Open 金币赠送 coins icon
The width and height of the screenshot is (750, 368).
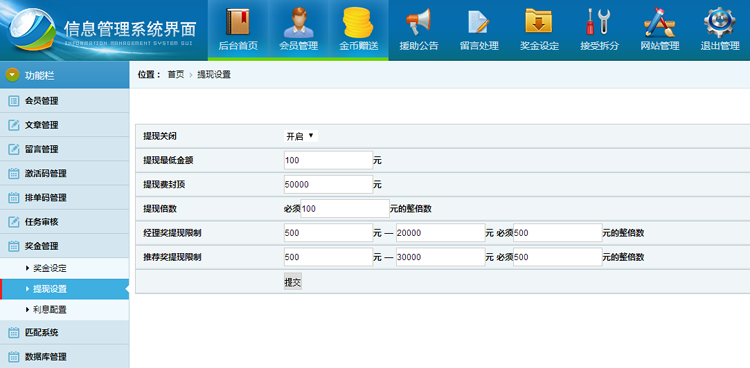pos(358,22)
